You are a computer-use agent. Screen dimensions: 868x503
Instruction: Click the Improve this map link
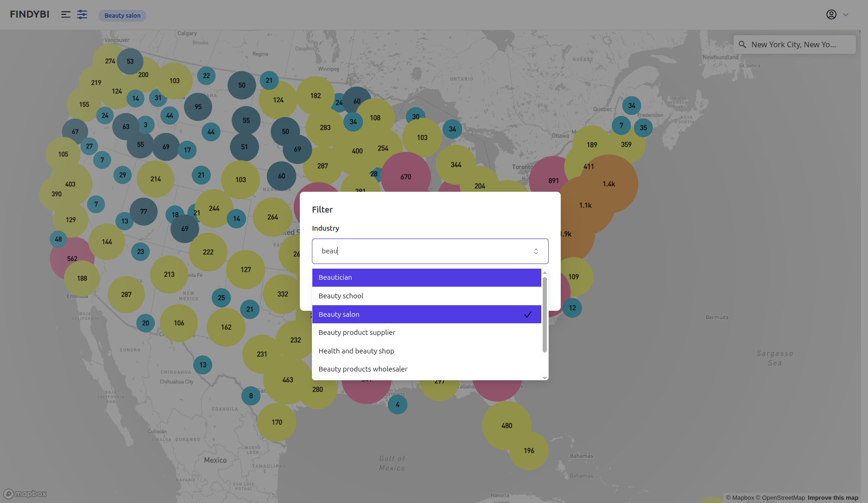pyautogui.click(x=833, y=498)
